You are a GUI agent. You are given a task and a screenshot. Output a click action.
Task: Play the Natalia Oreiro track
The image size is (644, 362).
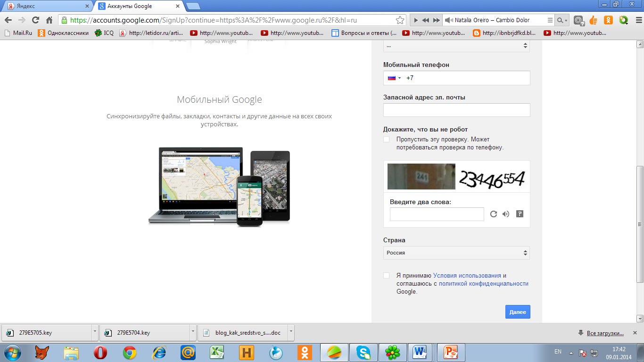coord(415,20)
